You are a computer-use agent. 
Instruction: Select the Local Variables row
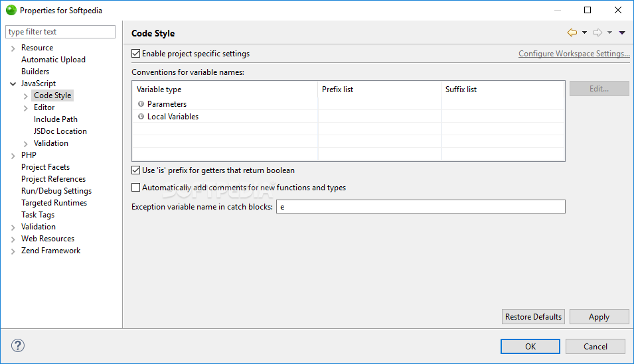click(348, 116)
